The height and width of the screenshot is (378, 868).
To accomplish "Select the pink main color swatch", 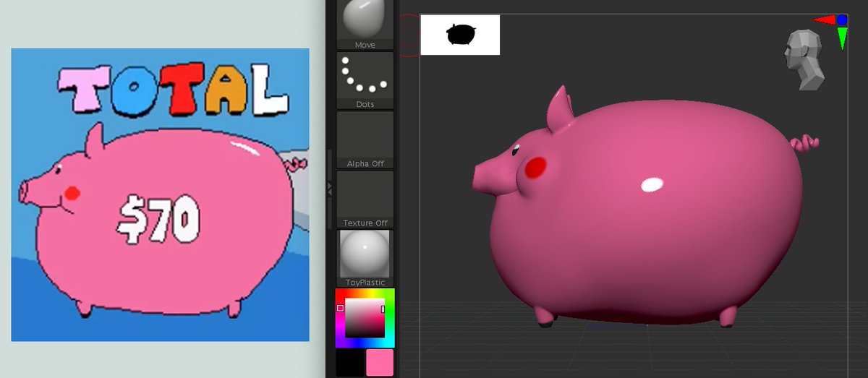I will (x=380, y=363).
